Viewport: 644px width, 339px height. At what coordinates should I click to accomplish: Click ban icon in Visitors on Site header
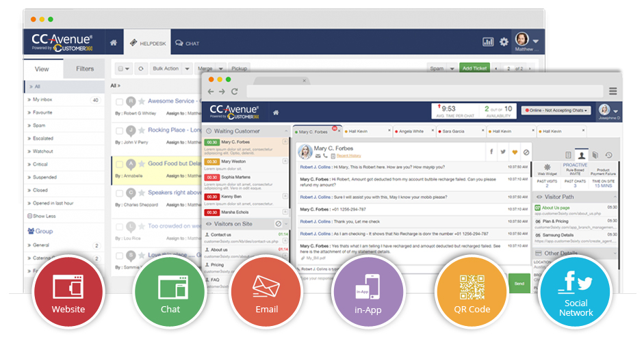pyautogui.click(x=278, y=223)
